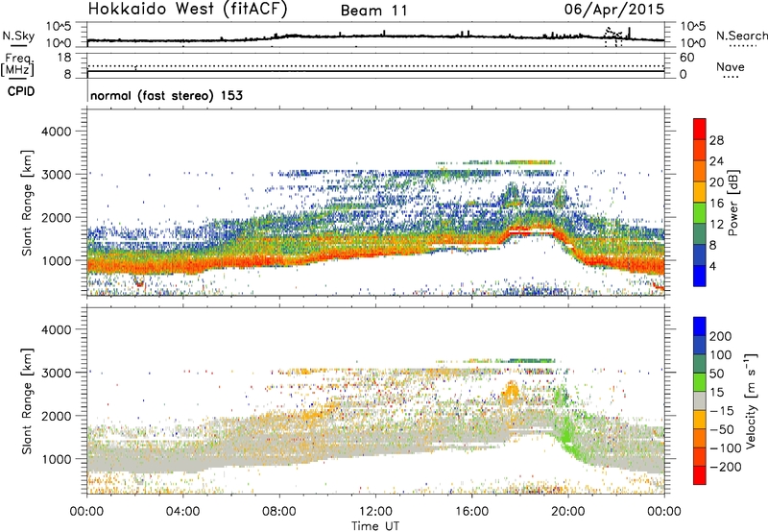Click the 'N.Sky' legend label
The height and width of the screenshot is (532, 768).
click(x=18, y=36)
